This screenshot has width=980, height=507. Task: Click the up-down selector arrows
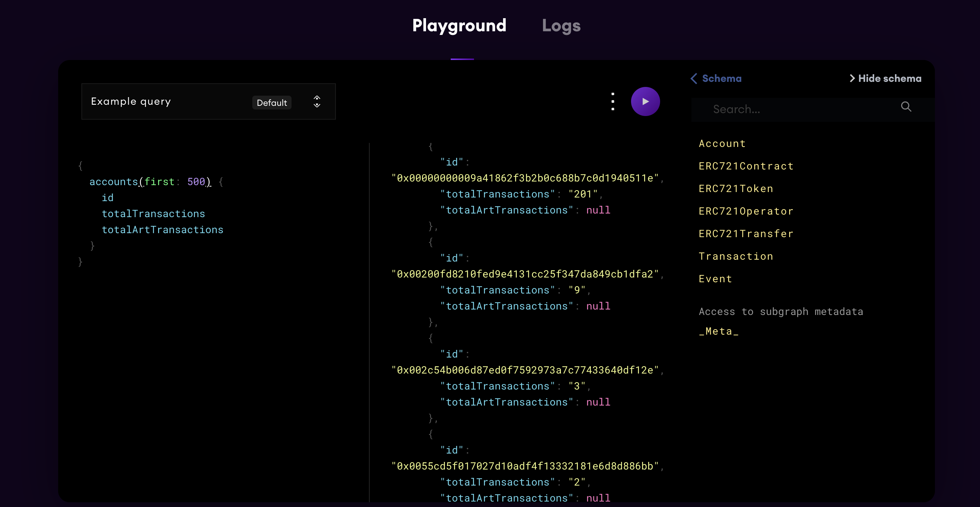click(317, 101)
